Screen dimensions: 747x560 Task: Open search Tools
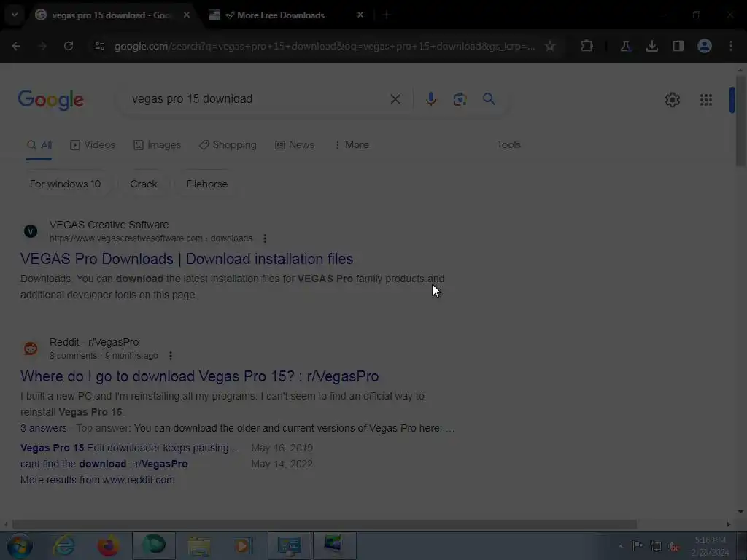pyautogui.click(x=508, y=145)
